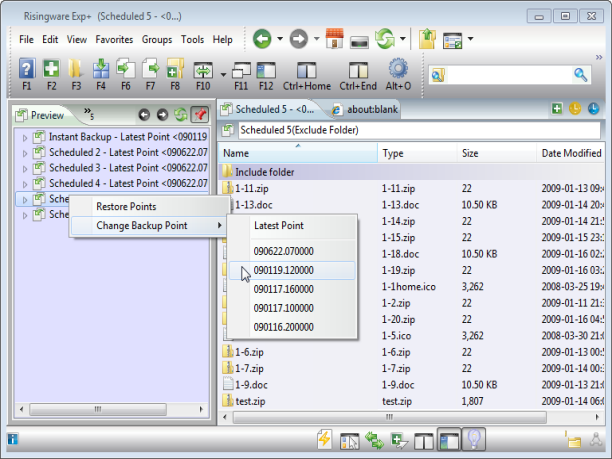This screenshot has width=612, height=459.
Task: Toggle the red pin button in Preview panel
Action: (199, 115)
